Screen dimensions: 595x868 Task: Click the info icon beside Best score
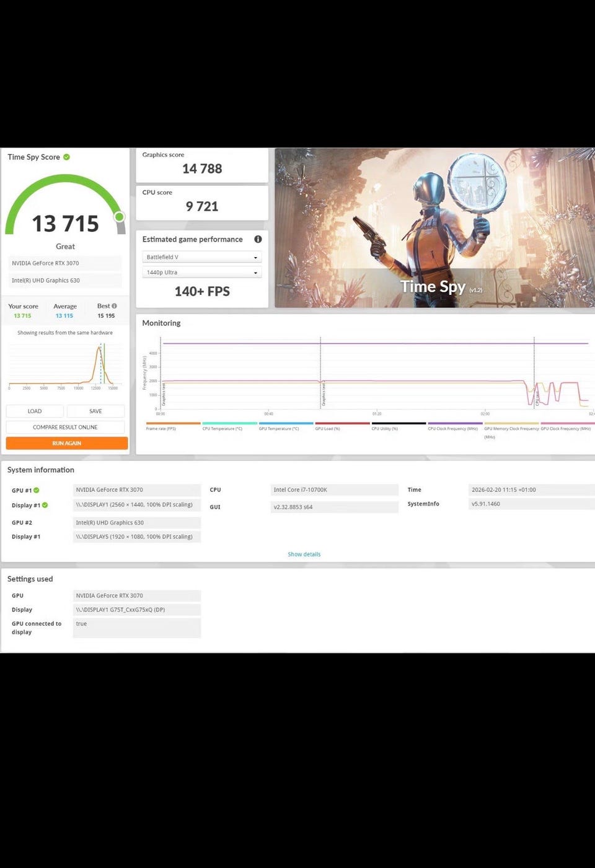114,306
